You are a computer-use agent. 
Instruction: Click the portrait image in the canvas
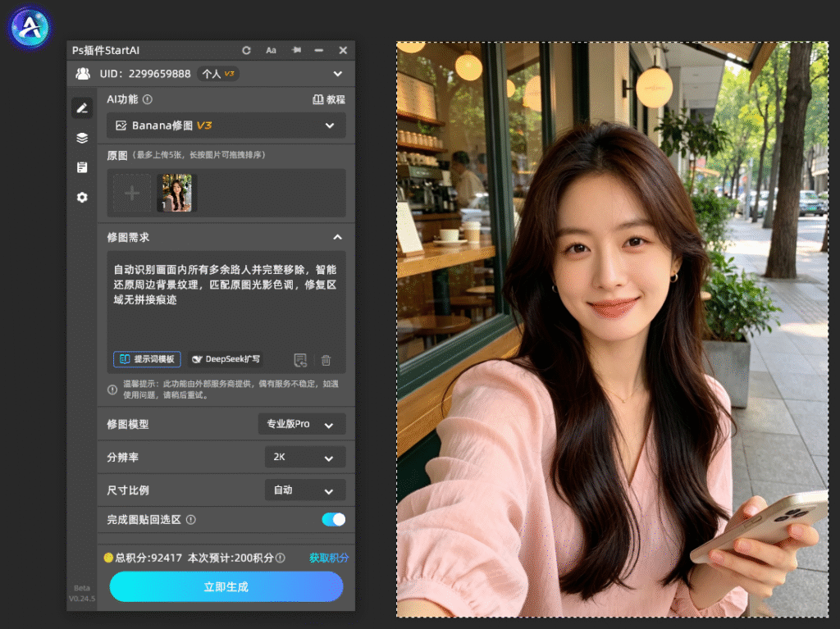(x=612, y=330)
